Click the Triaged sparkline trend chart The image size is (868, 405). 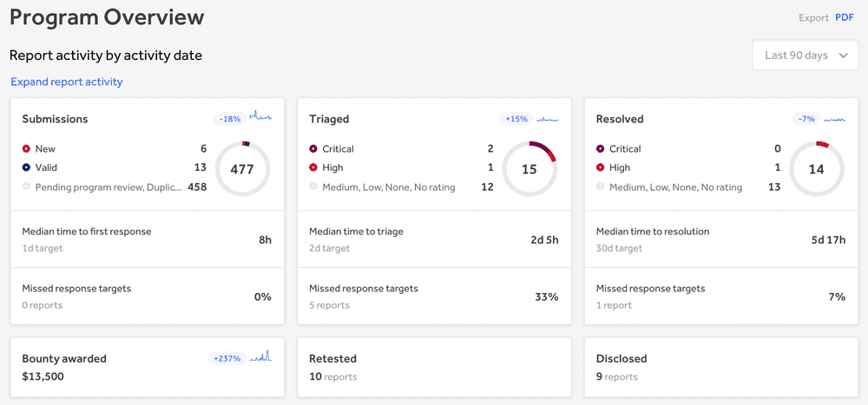click(x=548, y=118)
